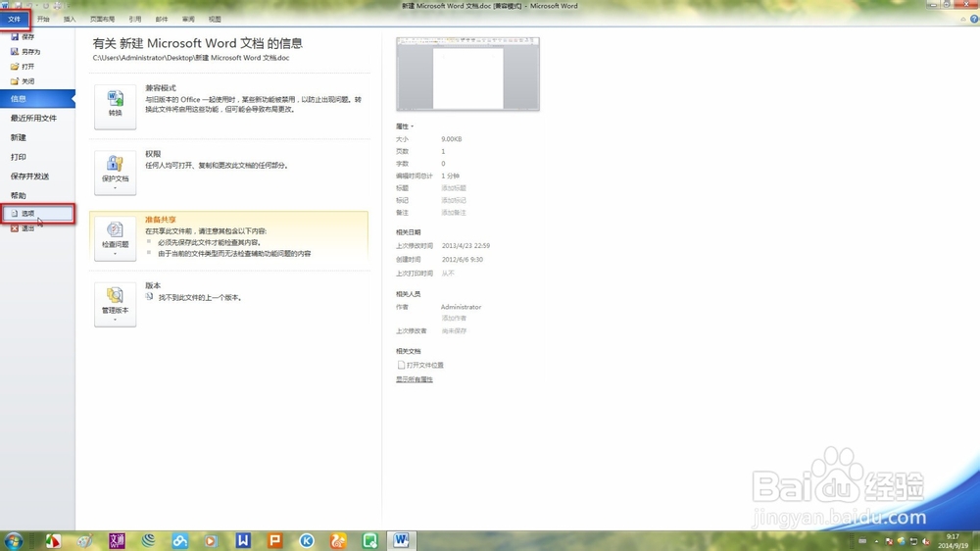Open the WPS Presentation P taskbar icon
The image size is (980, 551).
[x=275, y=540]
